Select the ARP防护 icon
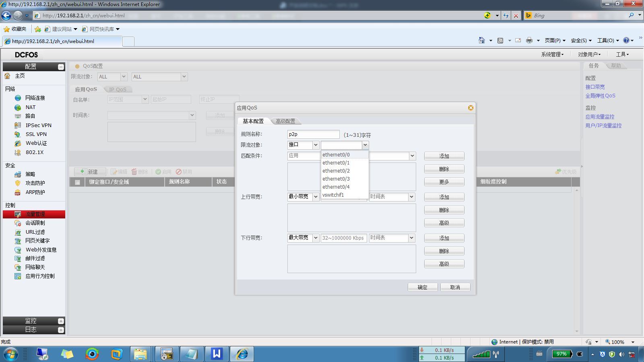Viewport: 644px width, 362px height. [x=18, y=192]
